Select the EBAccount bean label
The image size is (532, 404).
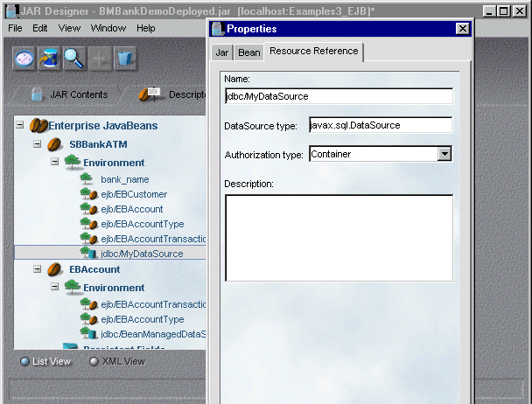point(94,269)
